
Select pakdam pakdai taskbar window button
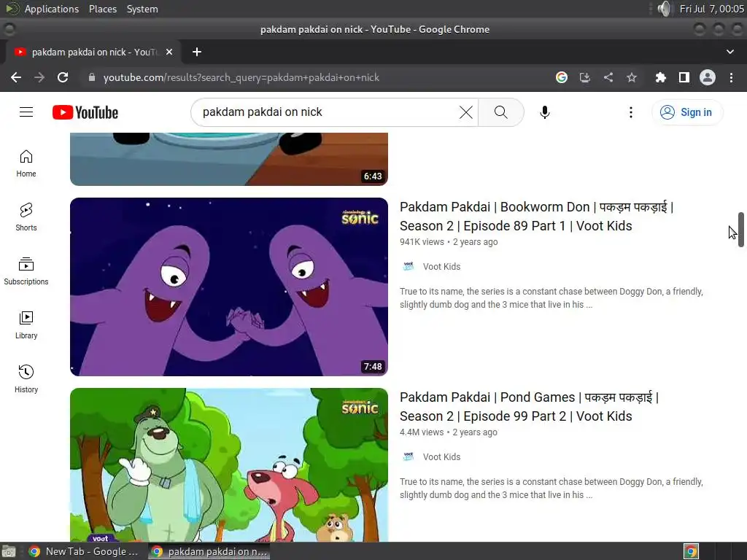209,551
